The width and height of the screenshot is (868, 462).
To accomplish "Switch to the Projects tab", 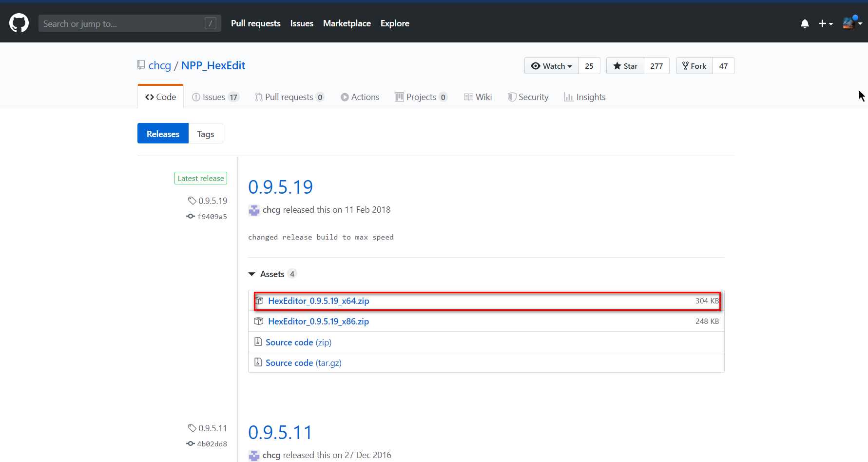I will click(421, 97).
